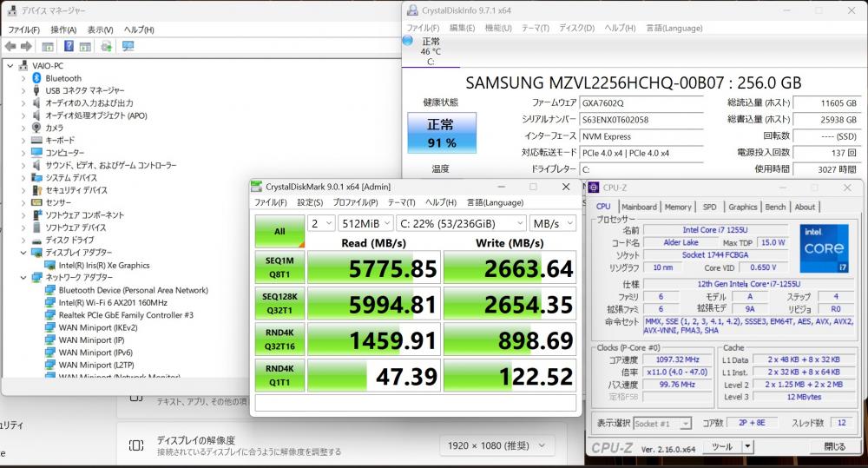
Task: Click CrystalDiskInfo title bar icon
Action: coord(412,10)
